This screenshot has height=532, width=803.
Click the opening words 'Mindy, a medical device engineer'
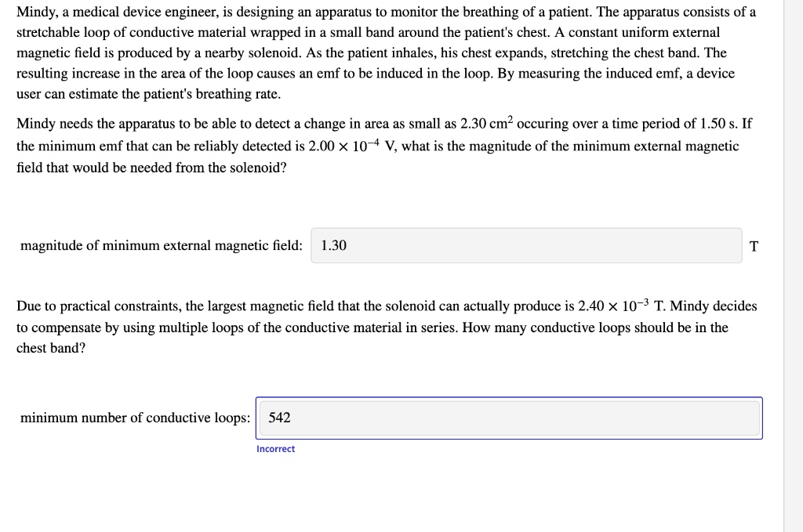click(114, 12)
